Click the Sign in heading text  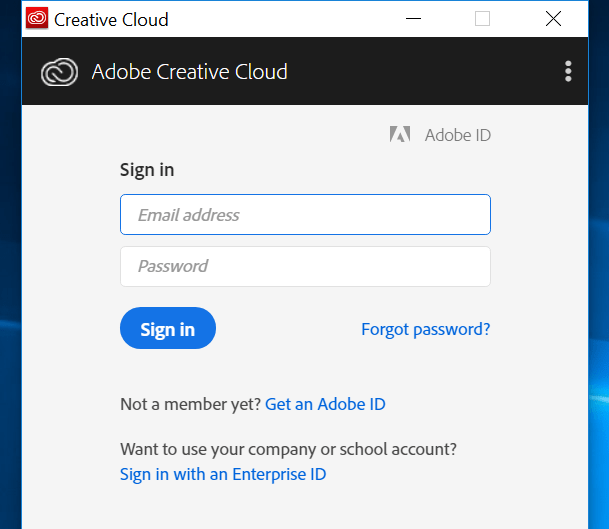[147, 170]
